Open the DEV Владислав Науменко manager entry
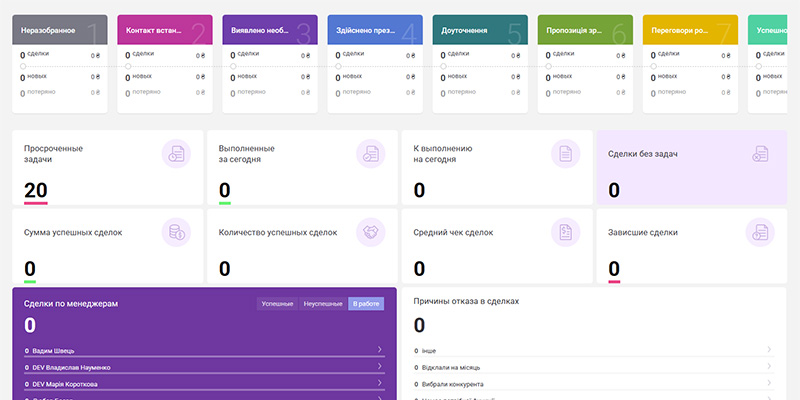The height and width of the screenshot is (400, 800). pyautogui.click(x=204, y=367)
